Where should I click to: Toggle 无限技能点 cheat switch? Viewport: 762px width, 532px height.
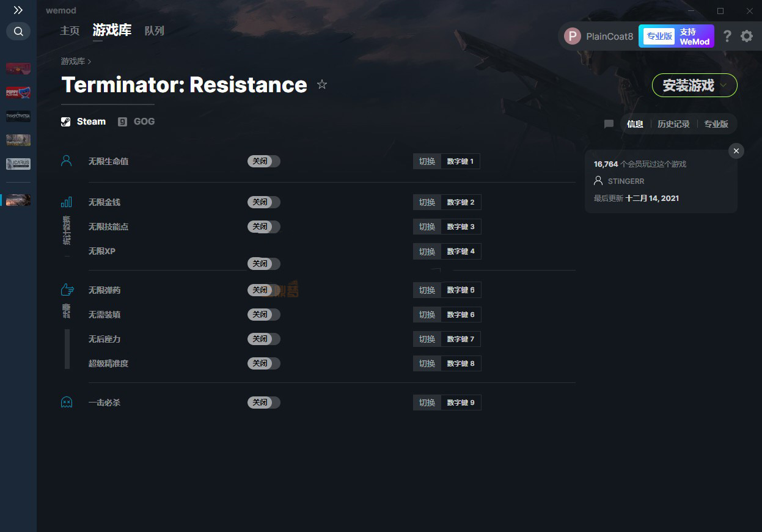(x=264, y=227)
